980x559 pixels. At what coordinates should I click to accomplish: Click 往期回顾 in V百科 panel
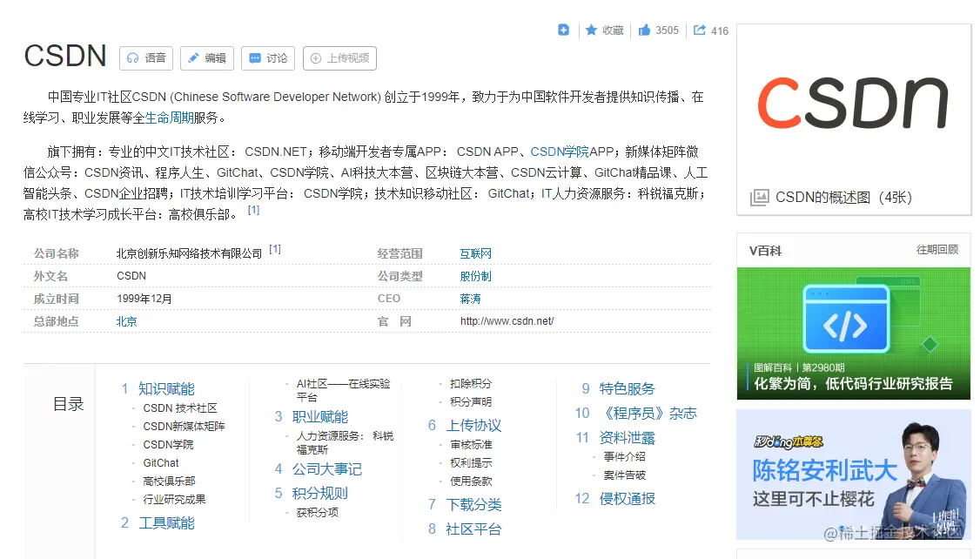pos(936,250)
